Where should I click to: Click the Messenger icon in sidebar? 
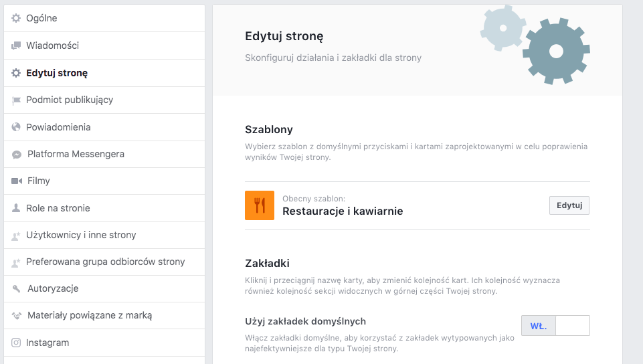17,155
